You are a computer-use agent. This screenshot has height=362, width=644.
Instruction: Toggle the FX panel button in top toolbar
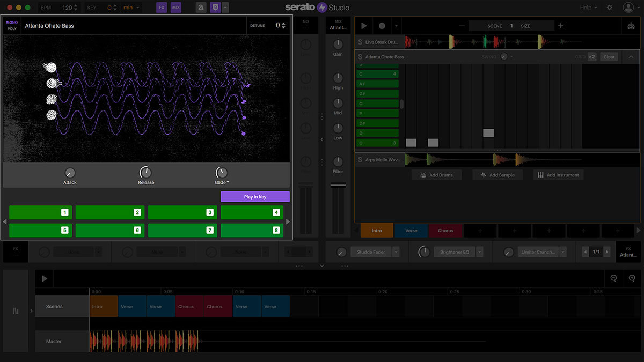(162, 8)
